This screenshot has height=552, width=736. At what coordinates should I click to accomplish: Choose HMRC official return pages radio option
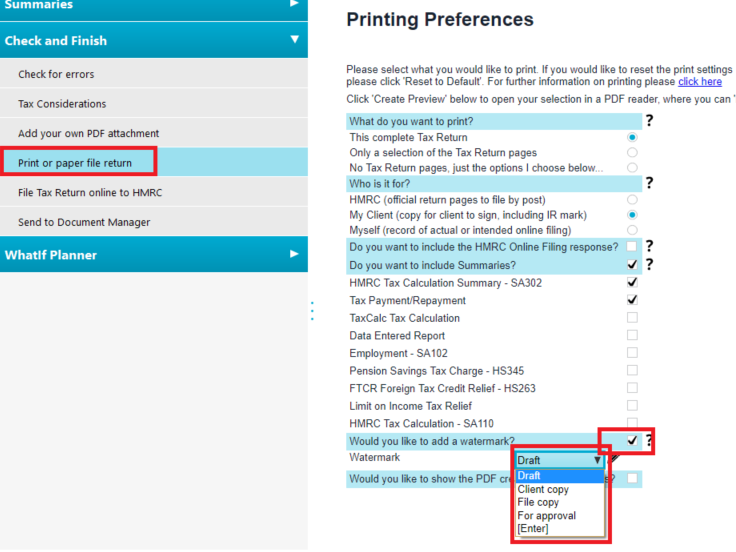632,200
